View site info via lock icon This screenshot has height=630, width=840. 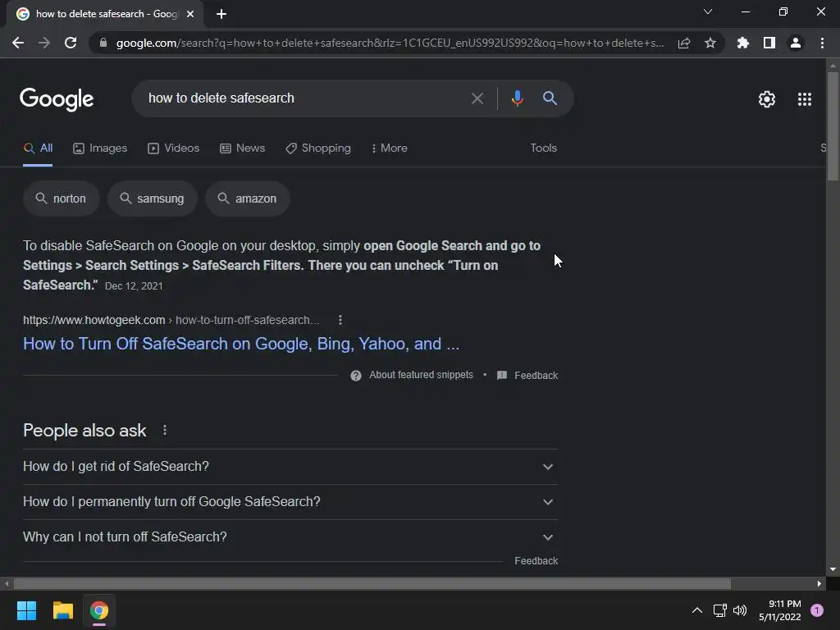click(103, 43)
